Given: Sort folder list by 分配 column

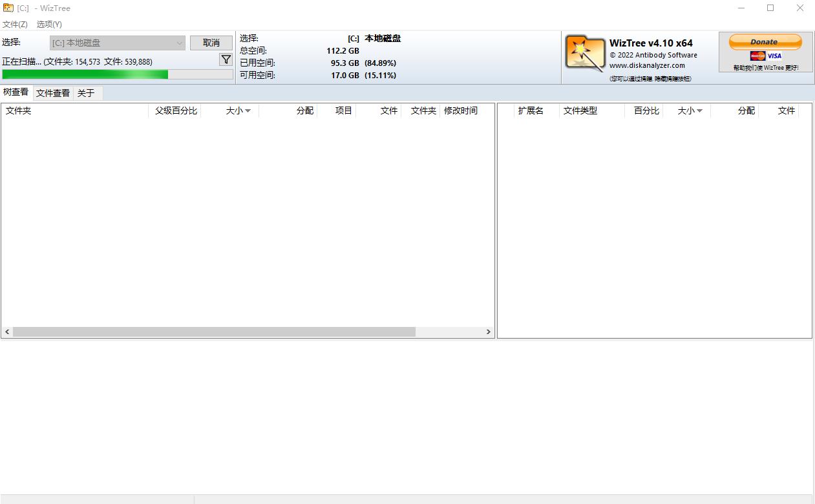Looking at the screenshot, I should click(x=288, y=110).
